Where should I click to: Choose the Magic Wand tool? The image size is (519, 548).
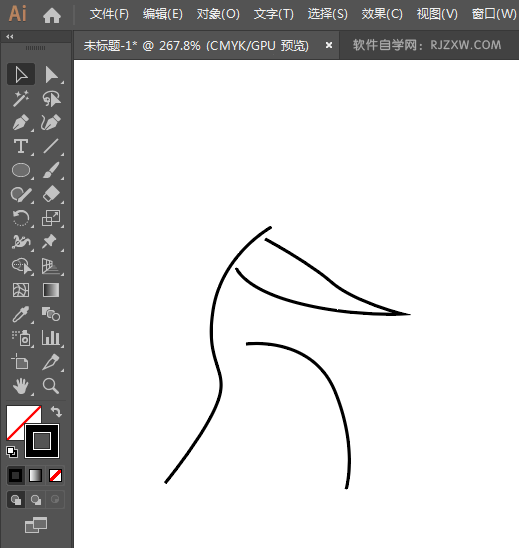pos(21,98)
